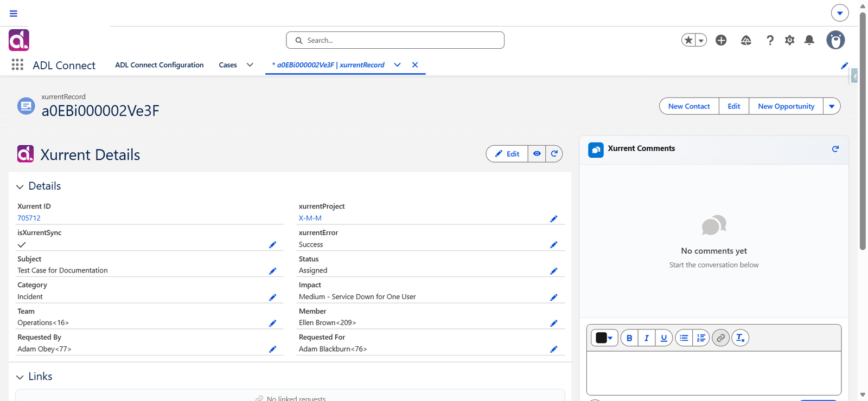Toggle italic formatting in comment editor
868x401 pixels.
647,338
